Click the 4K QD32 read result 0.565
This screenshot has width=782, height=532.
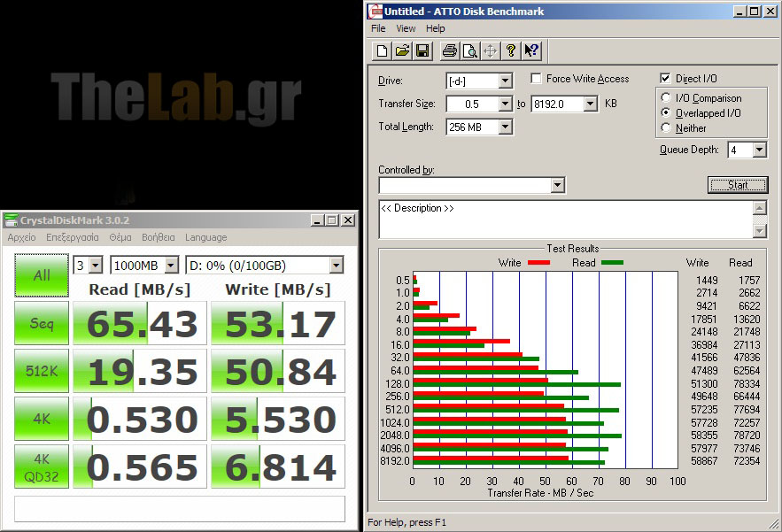(x=140, y=466)
